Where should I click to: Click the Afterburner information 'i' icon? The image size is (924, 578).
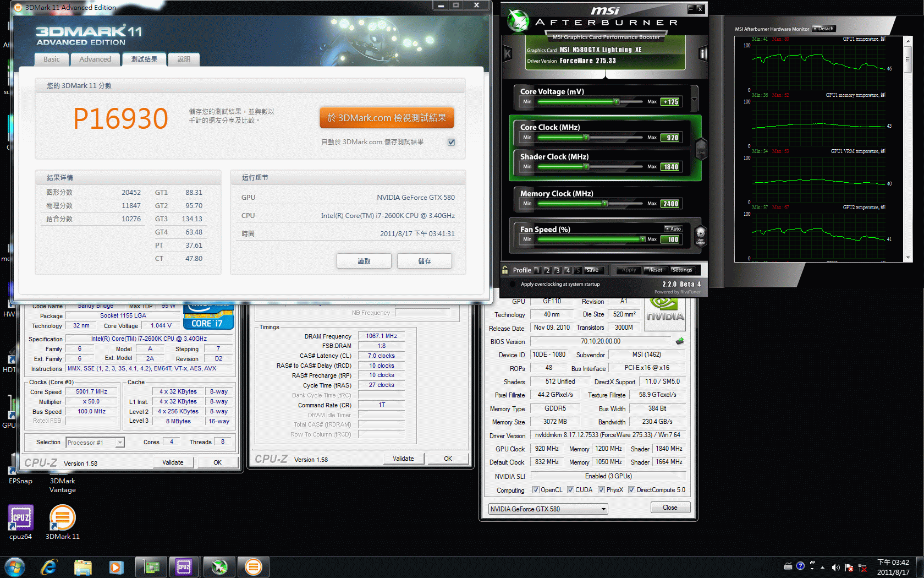click(702, 53)
